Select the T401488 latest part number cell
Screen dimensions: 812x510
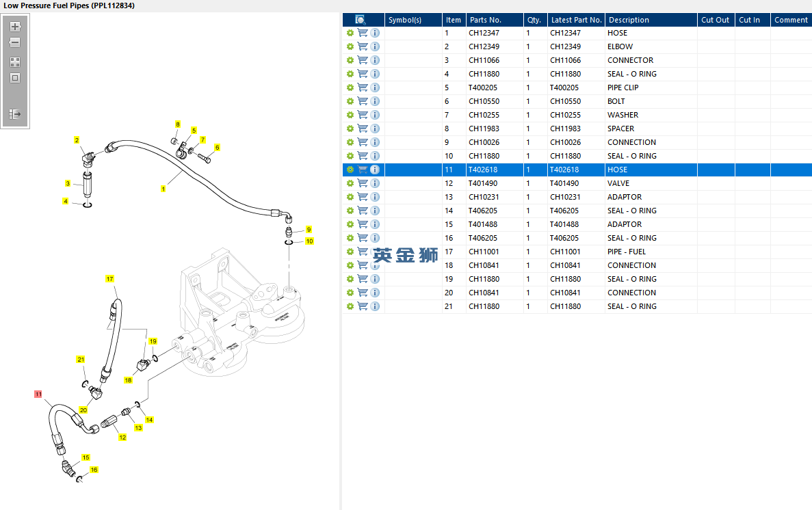click(x=576, y=224)
